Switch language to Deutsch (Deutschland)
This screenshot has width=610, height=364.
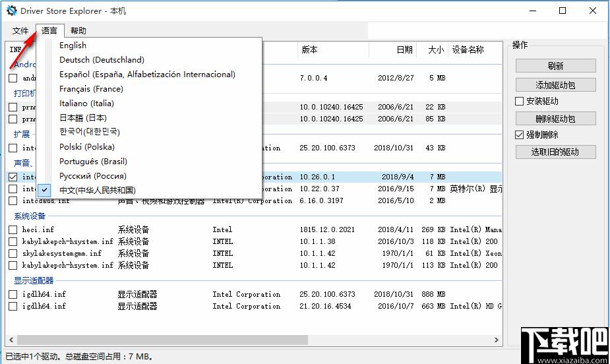pos(102,59)
